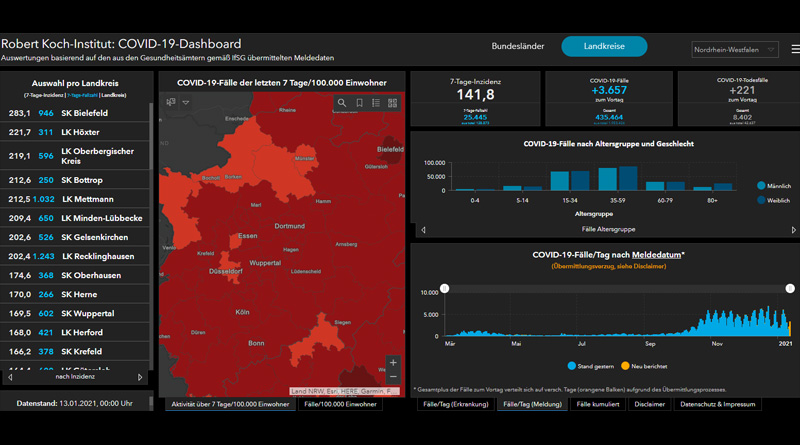Show previous age group chart with left arrow

pos(423,230)
